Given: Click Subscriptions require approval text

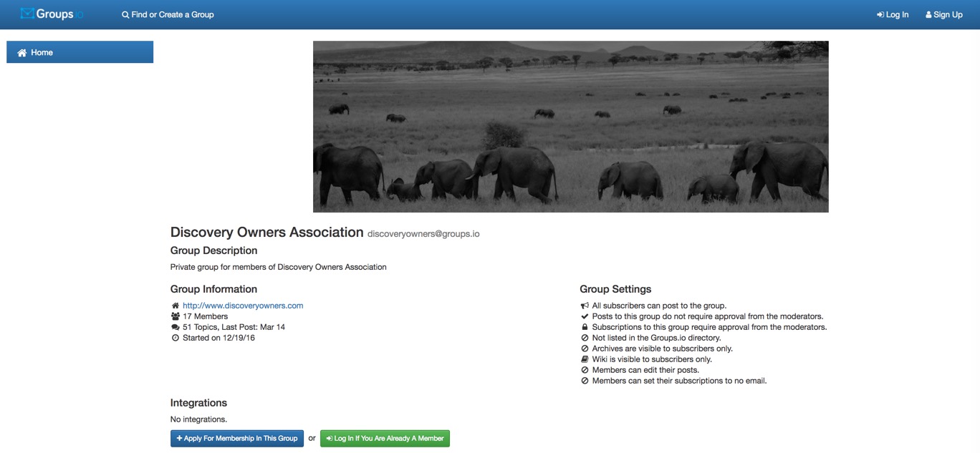Looking at the screenshot, I should (x=709, y=327).
